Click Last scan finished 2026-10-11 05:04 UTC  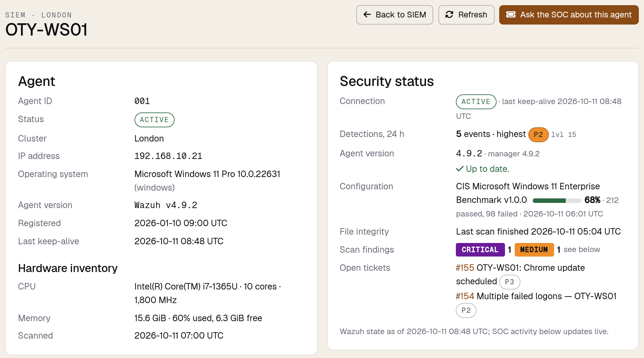point(538,232)
